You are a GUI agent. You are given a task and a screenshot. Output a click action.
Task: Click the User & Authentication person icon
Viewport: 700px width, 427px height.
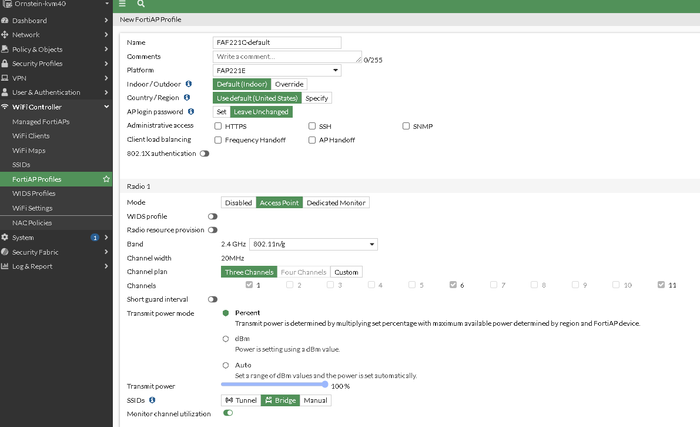[5, 92]
